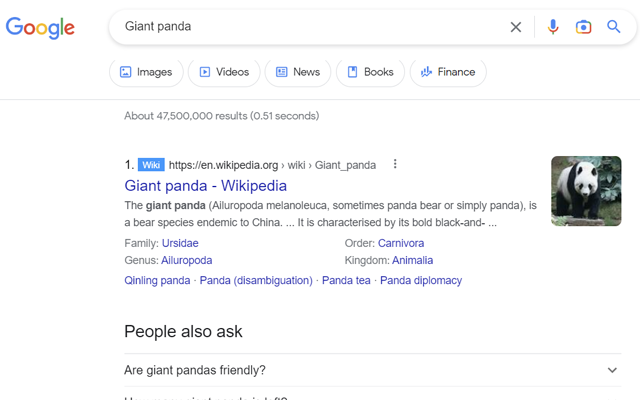Open the Carnivora order link

401,243
